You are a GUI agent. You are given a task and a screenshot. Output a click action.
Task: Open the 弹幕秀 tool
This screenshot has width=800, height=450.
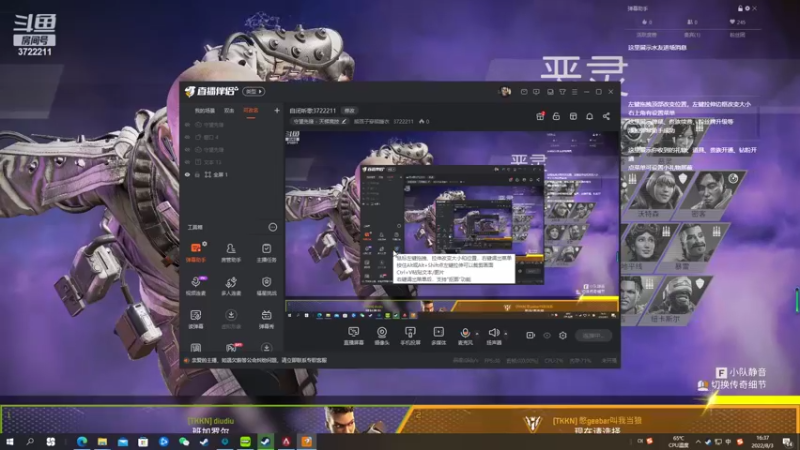tap(266, 319)
